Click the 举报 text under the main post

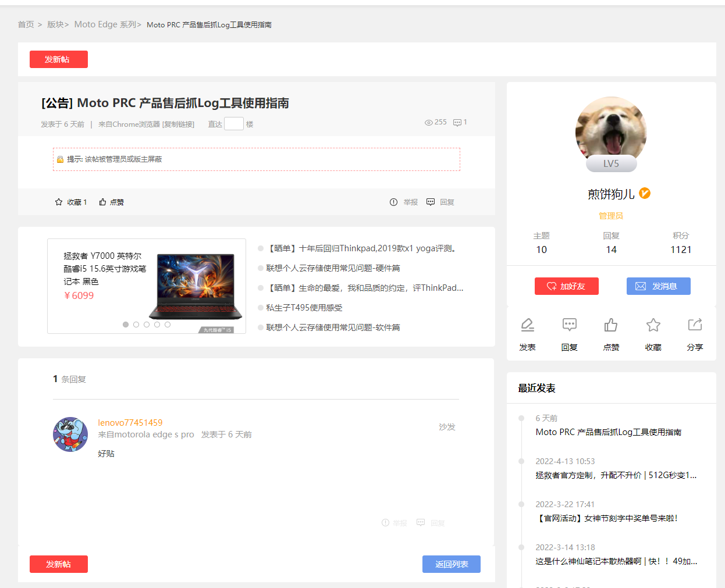coord(411,202)
